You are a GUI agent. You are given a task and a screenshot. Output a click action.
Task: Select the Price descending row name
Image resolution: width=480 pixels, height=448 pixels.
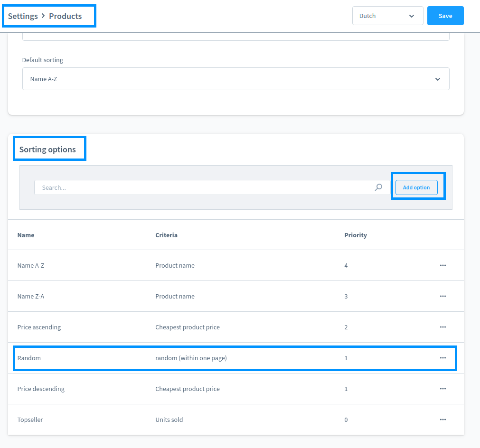pos(41,389)
